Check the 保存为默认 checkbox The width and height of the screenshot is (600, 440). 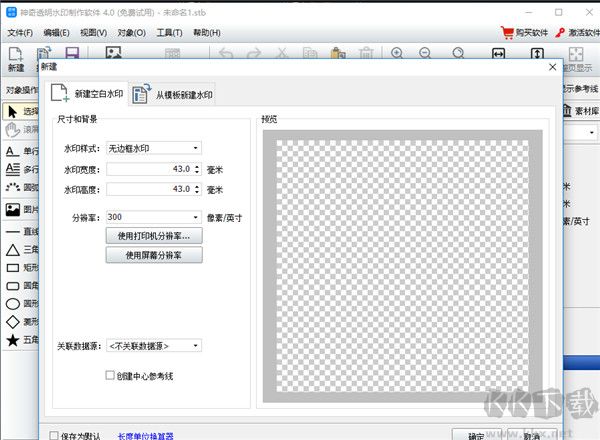[54, 435]
